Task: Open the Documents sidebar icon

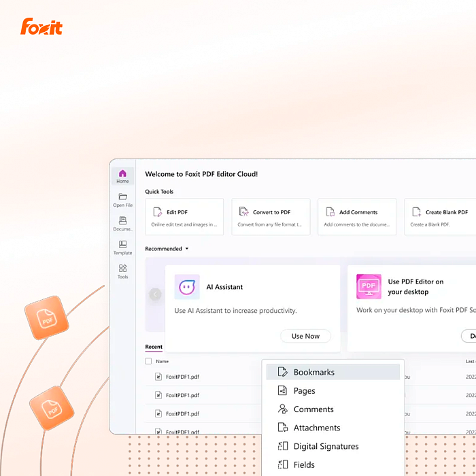Action: (x=122, y=221)
